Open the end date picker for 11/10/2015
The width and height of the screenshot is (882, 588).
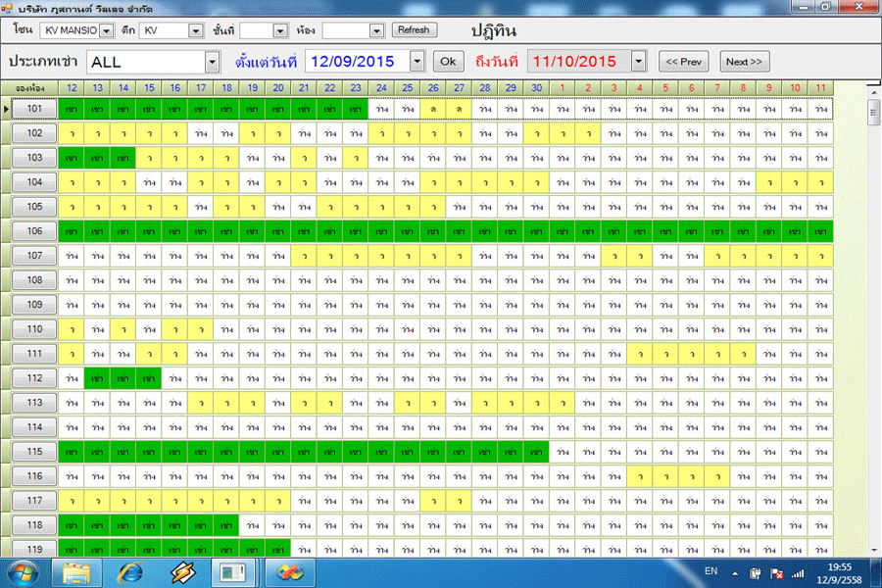(x=638, y=62)
